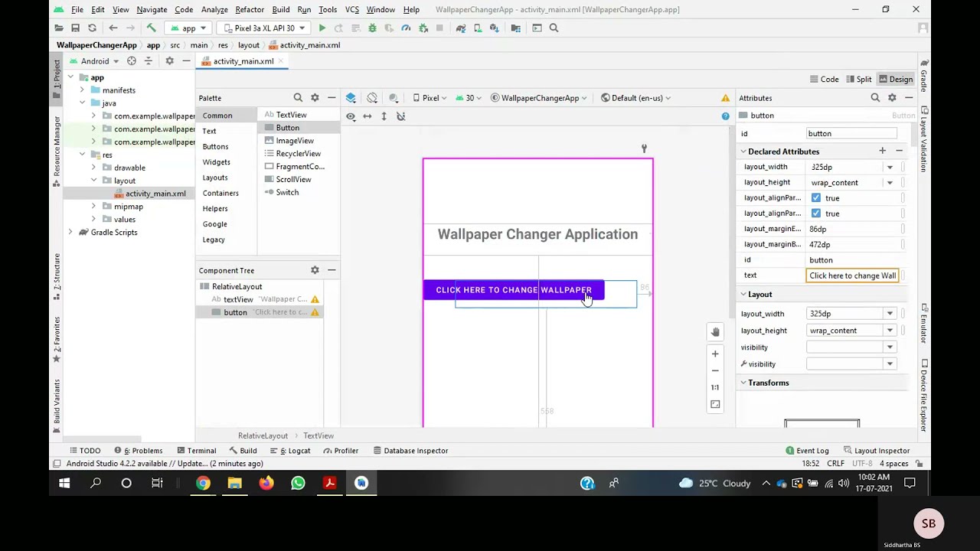
Task: Click the Sync/refresh icon in main toolbar
Action: 92,28
